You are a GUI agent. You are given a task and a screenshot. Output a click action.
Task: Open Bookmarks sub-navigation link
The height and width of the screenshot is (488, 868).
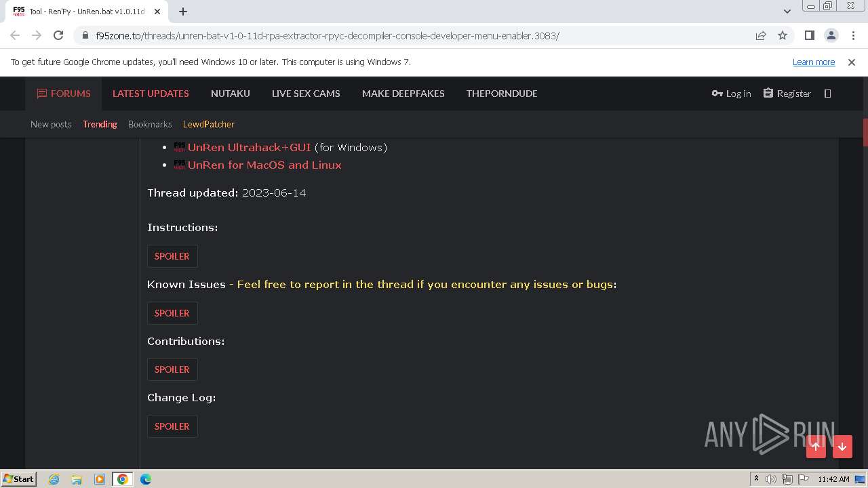[x=150, y=124]
